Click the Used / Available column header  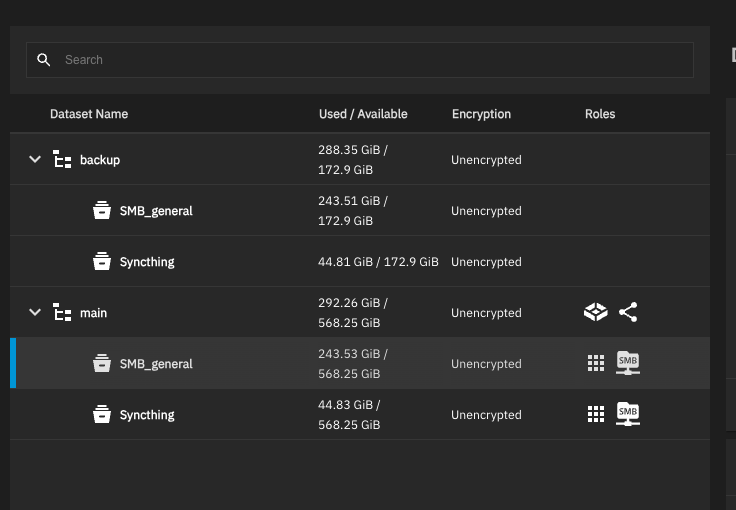[363, 114]
